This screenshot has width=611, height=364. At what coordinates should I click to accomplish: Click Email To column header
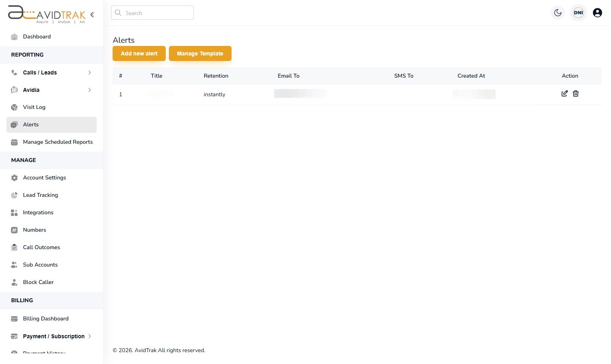[x=289, y=76]
